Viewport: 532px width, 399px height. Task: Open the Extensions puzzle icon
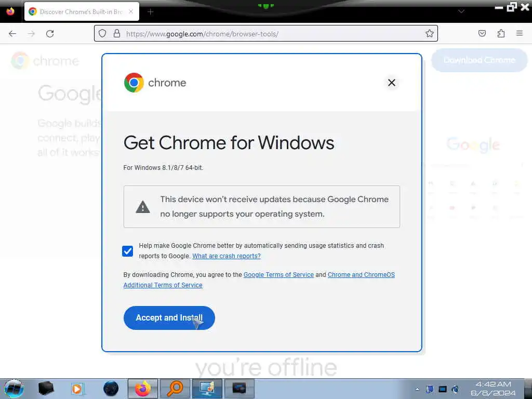click(x=501, y=33)
